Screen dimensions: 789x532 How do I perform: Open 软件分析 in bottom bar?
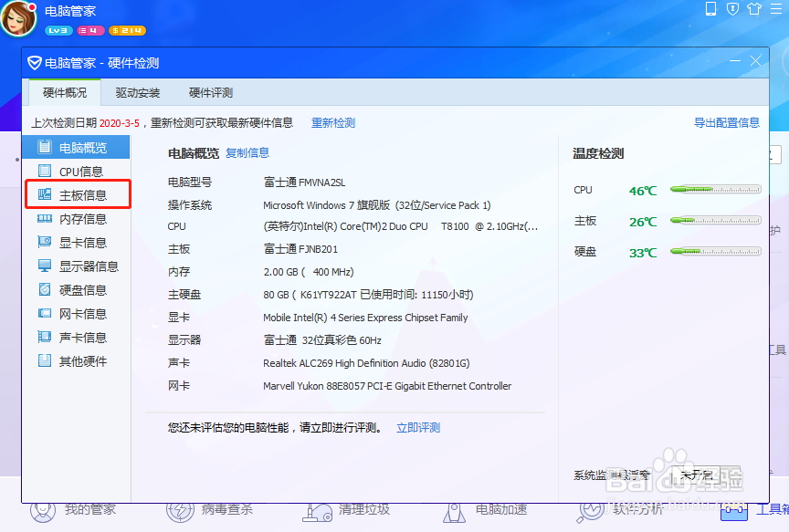[620, 510]
